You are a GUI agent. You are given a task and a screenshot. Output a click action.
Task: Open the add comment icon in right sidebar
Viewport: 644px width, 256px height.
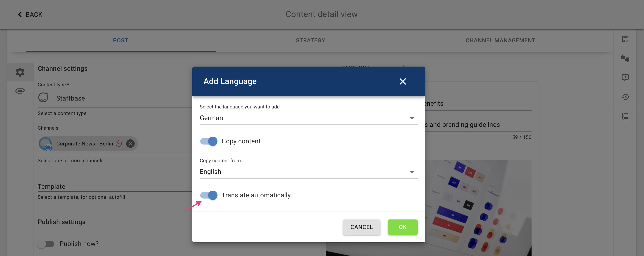pos(625,77)
